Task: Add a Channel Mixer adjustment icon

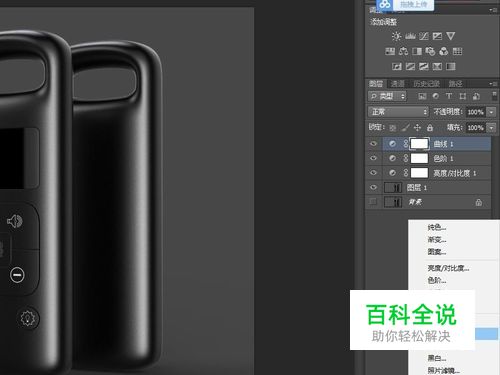Action: coord(444,51)
